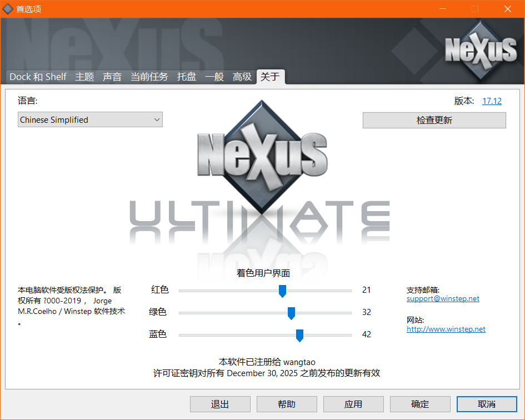Viewport: 525px width, 420px height.
Task: Open the support@winstep.net email link
Action: click(x=442, y=298)
